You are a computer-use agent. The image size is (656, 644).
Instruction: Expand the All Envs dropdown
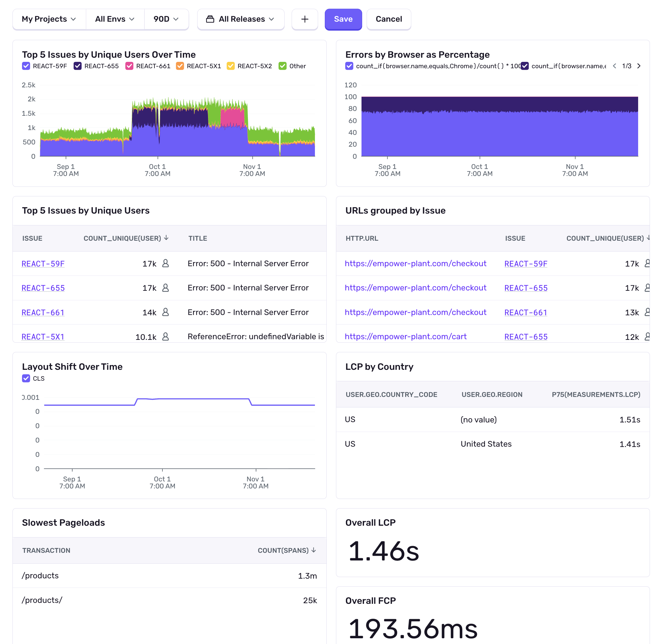point(115,19)
